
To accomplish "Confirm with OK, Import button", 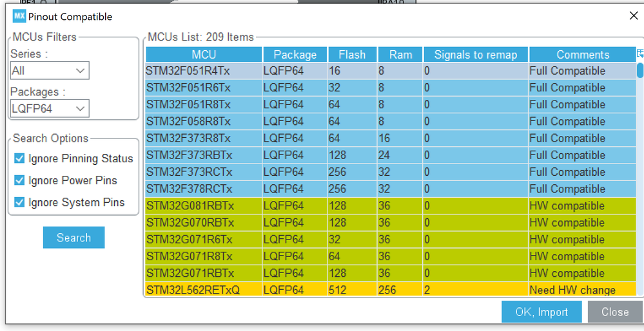I will pyautogui.click(x=542, y=312).
